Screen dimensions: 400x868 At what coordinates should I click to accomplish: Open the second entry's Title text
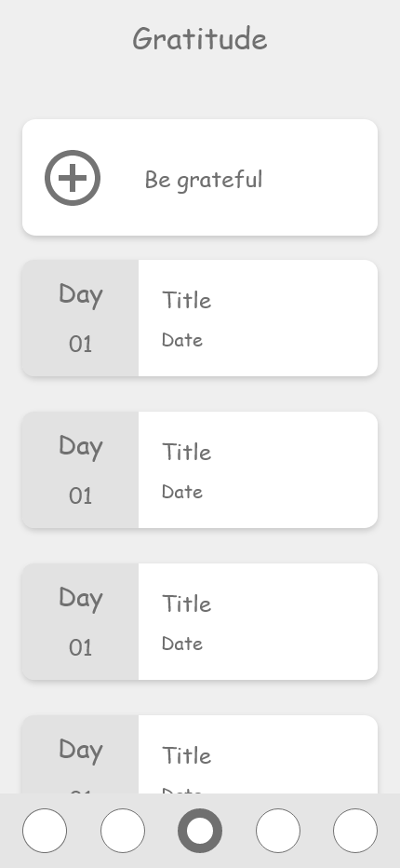click(x=186, y=452)
